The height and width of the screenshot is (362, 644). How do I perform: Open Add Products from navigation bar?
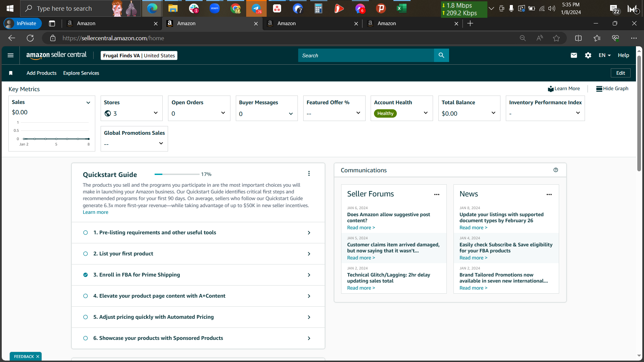(42, 73)
